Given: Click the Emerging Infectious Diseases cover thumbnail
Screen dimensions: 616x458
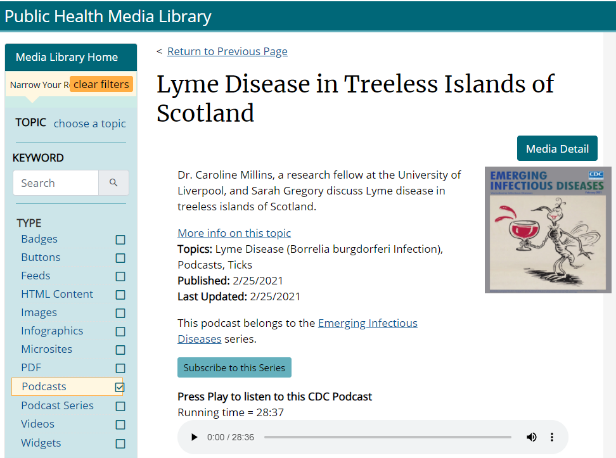Looking at the screenshot, I should [547, 229].
